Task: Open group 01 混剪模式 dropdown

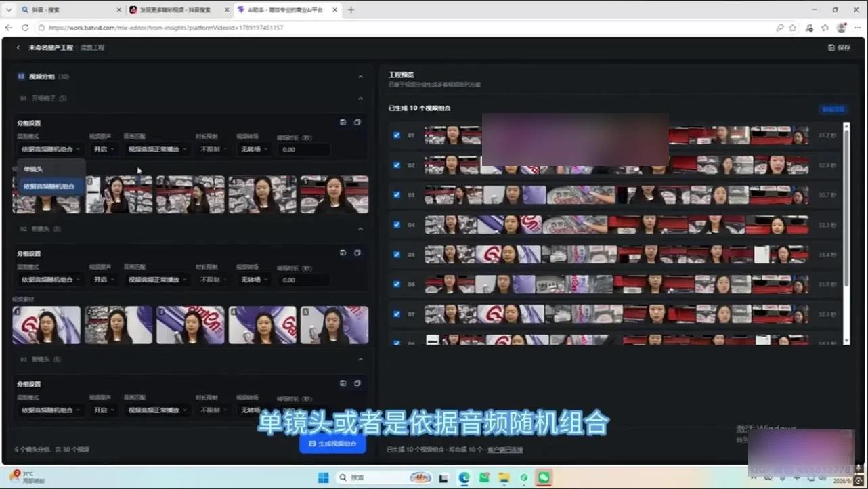Action: 50,149
